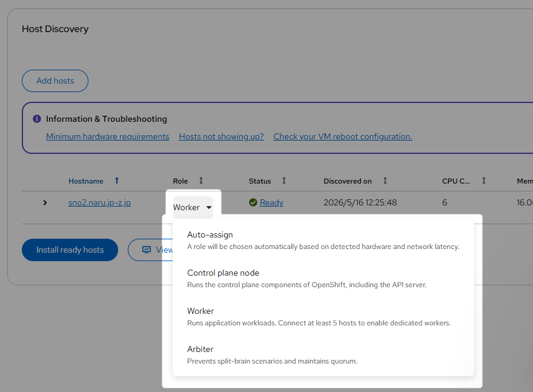Image resolution: width=533 pixels, height=392 pixels.
Task: Open Hosts not showing up? link
Action: [221, 136]
